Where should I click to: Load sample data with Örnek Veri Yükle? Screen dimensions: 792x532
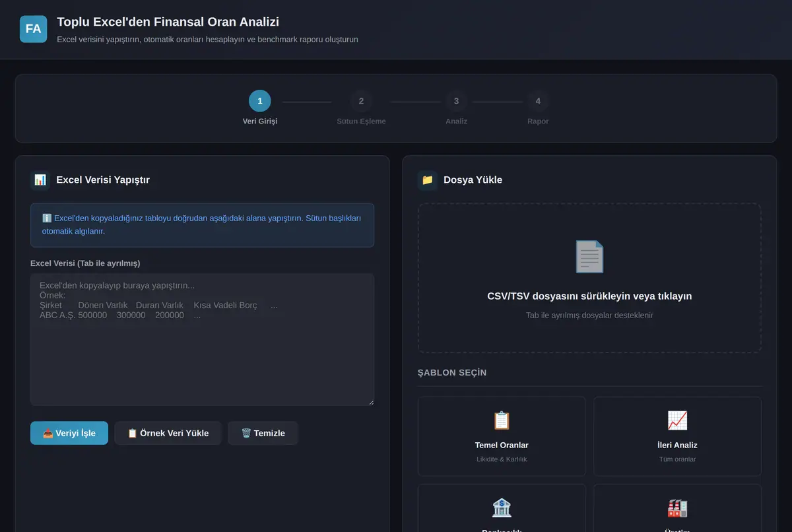point(168,433)
